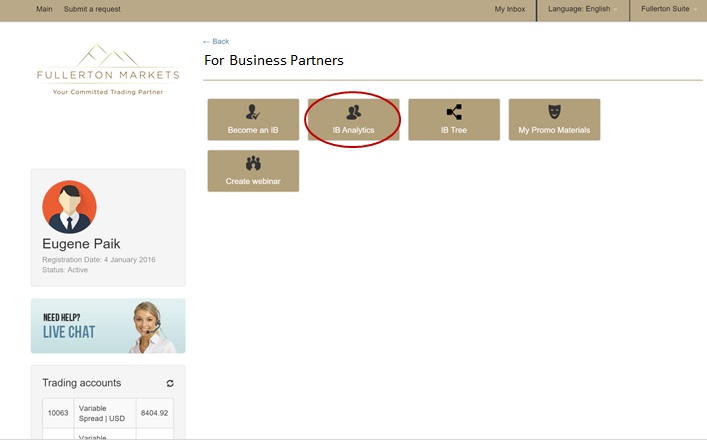Open the Create webinar tile

253,171
